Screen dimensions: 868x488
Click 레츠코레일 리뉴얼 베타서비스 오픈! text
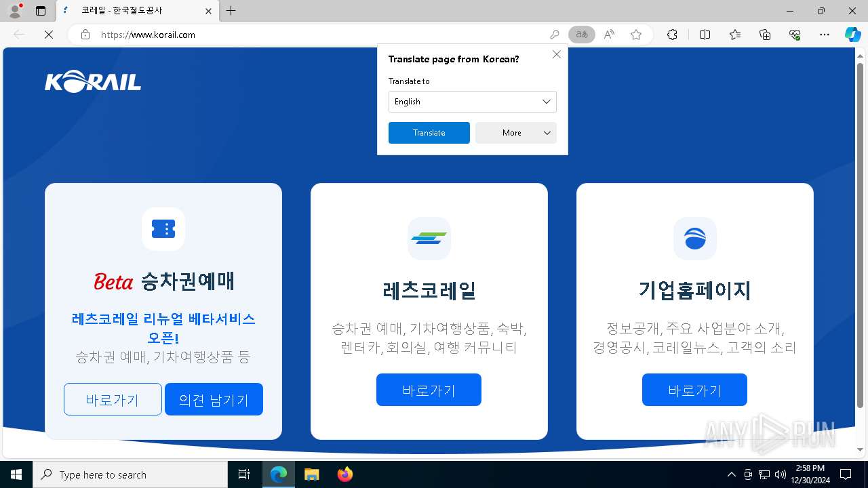pos(163,328)
